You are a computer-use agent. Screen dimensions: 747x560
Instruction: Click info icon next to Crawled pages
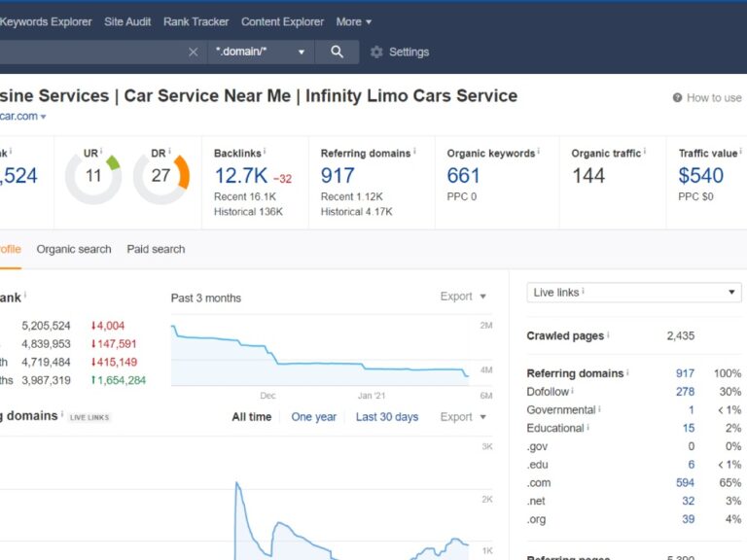pyautogui.click(x=608, y=334)
